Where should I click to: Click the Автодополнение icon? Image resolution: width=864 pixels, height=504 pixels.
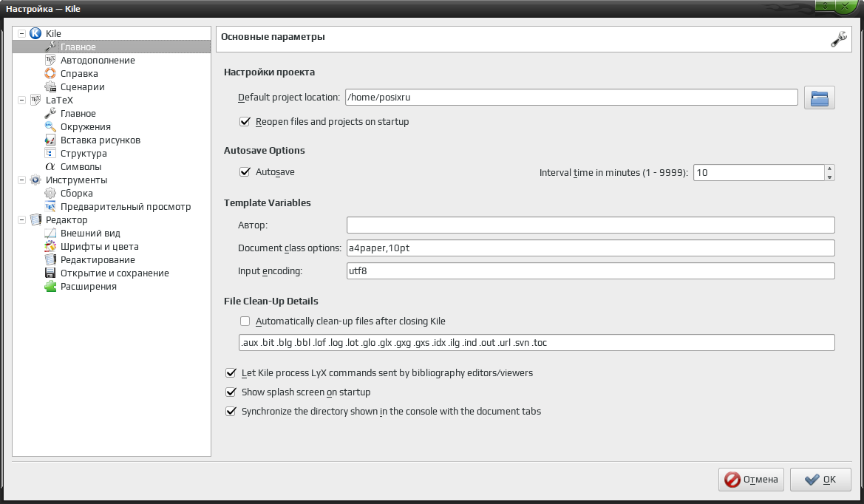pyautogui.click(x=50, y=60)
